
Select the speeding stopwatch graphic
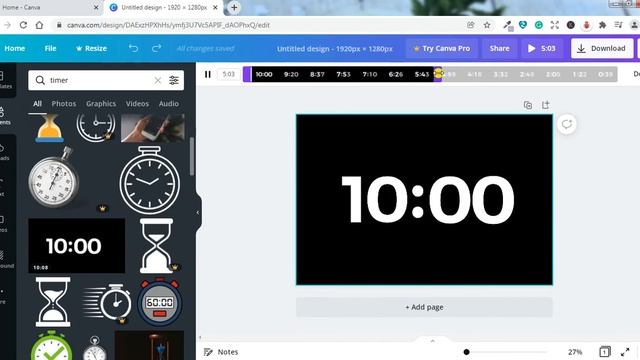point(107,303)
